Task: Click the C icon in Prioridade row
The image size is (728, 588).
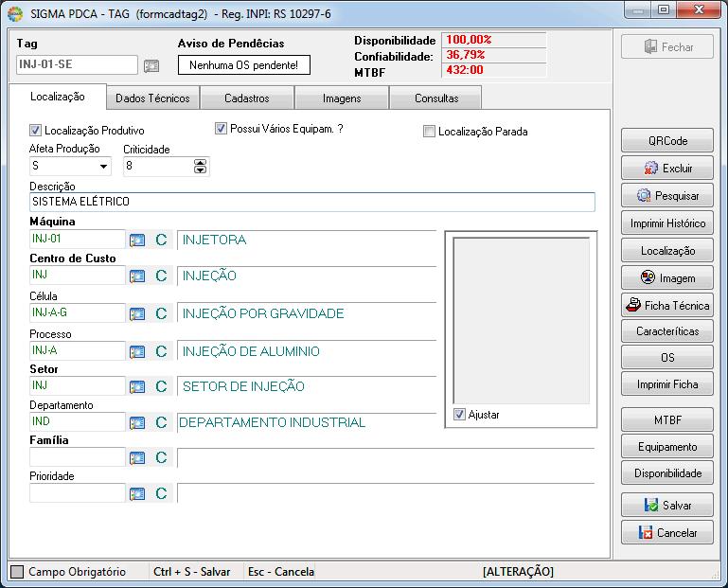Action: (161, 493)
